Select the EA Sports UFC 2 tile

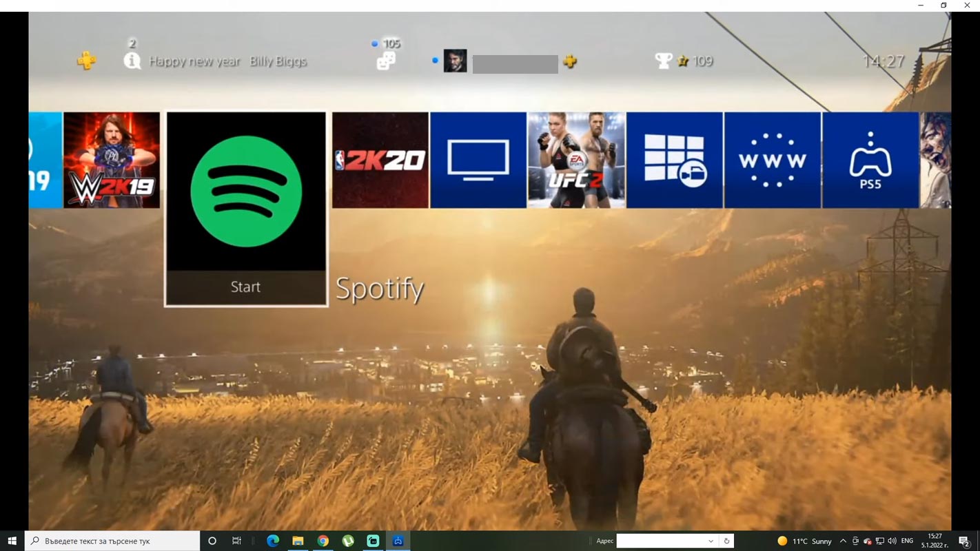click(576, 160)
